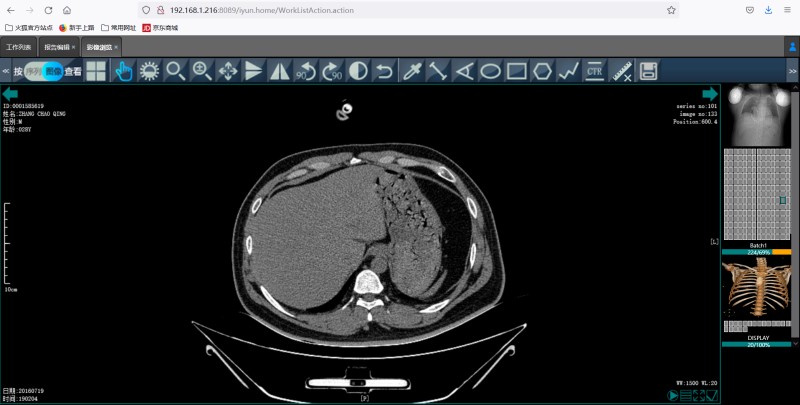Open the window level brightness tool
This screenshot has height=405, width=800.
[x=150, y=71]
